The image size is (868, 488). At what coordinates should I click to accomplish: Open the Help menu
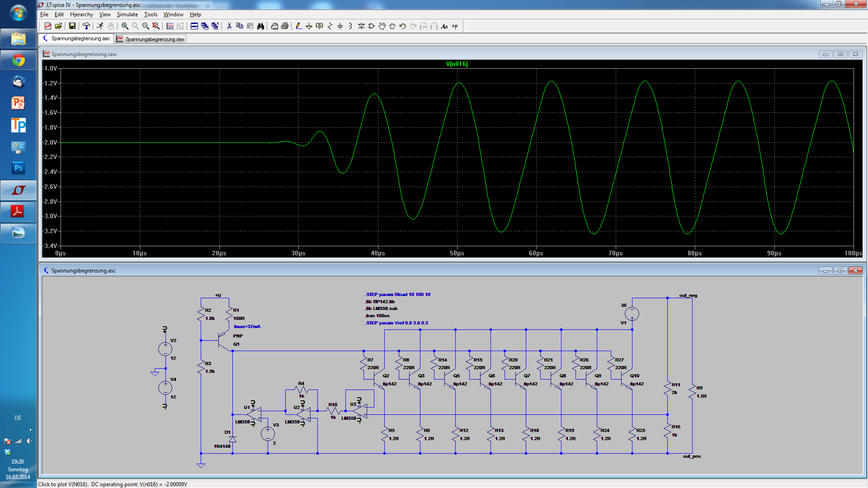(x=195, y=14)
